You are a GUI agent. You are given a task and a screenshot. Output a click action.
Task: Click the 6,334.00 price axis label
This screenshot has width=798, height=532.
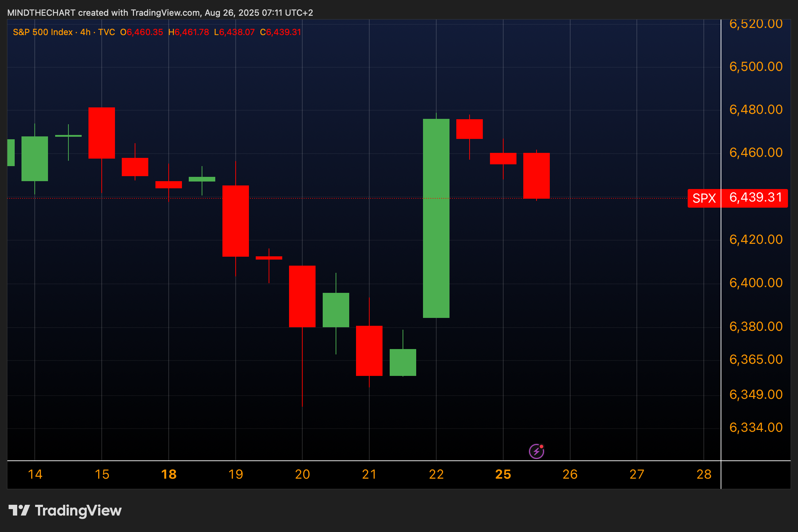(756, 427)
